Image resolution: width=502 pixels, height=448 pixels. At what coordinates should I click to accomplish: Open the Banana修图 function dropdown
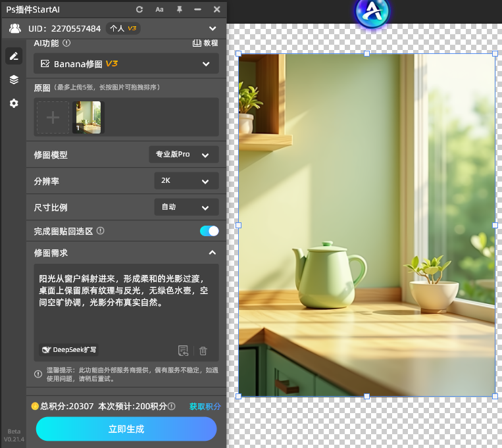126,63
